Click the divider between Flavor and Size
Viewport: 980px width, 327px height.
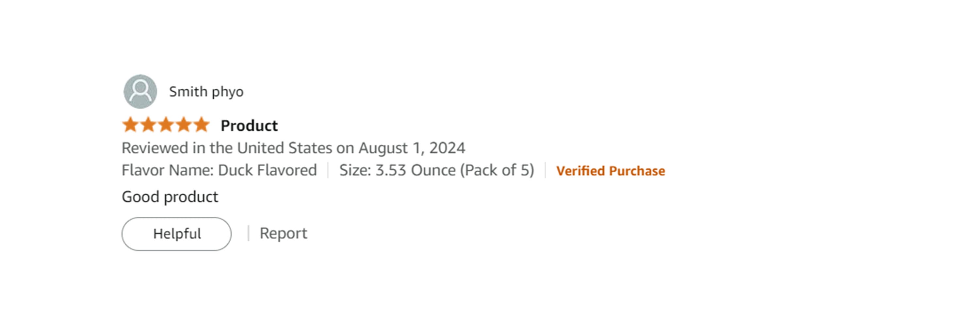328,170
